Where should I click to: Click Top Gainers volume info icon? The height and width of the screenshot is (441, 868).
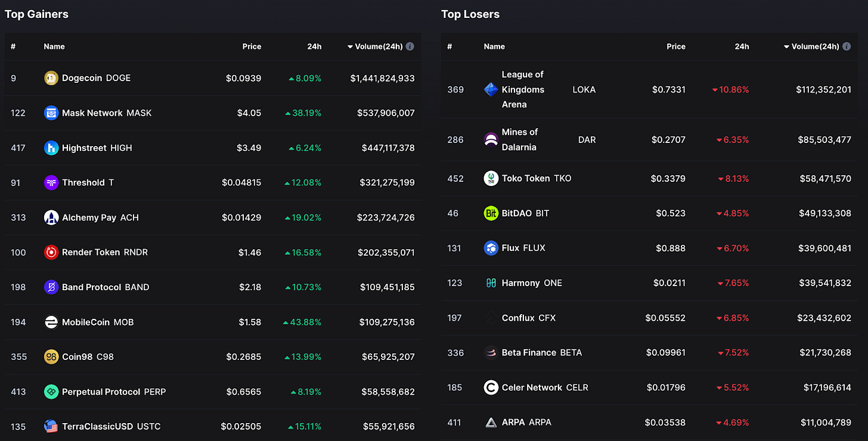tap(410, 46)
